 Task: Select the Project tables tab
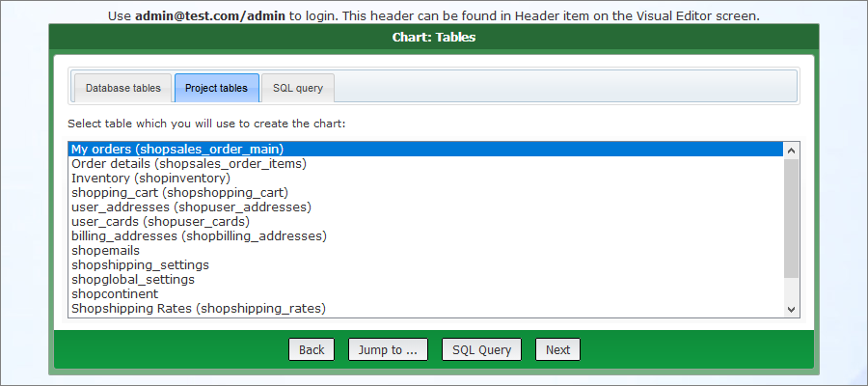(x=216, y=88)
